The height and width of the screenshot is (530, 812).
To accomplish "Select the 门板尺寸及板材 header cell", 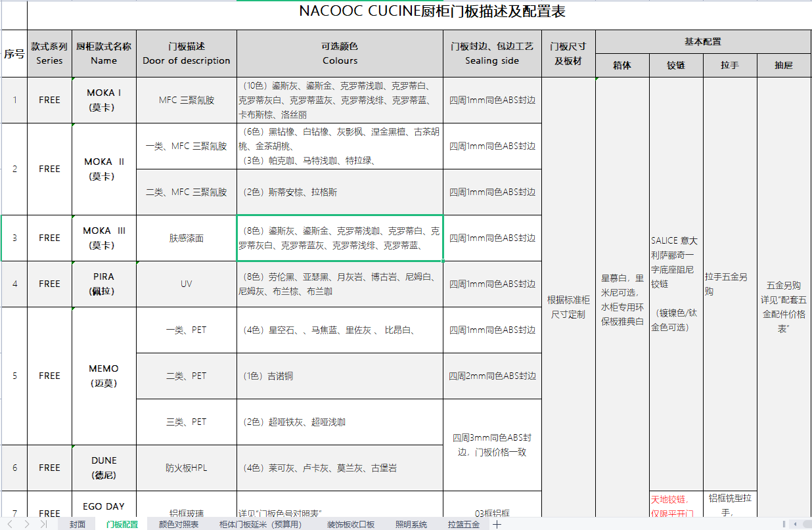I will click(568, 53).
